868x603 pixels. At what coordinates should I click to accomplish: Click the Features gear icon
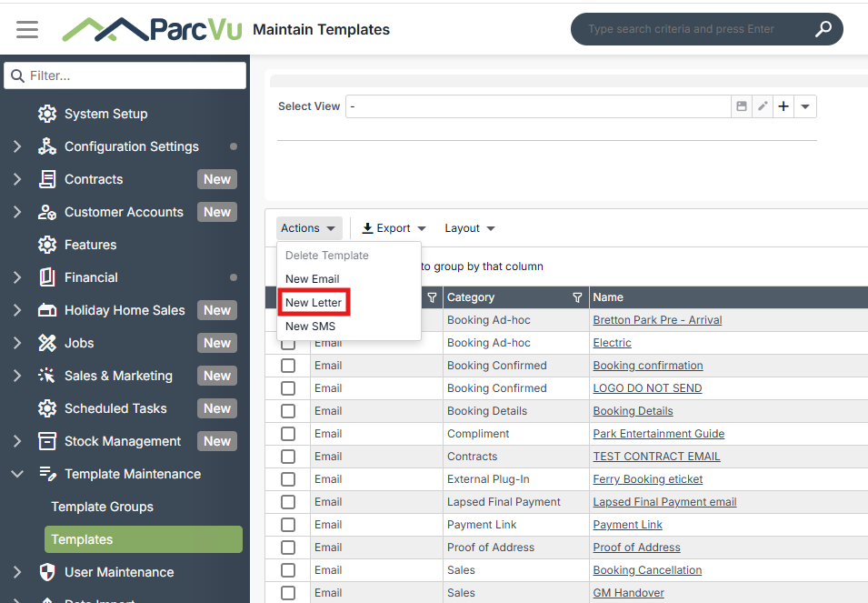(47, 245)
